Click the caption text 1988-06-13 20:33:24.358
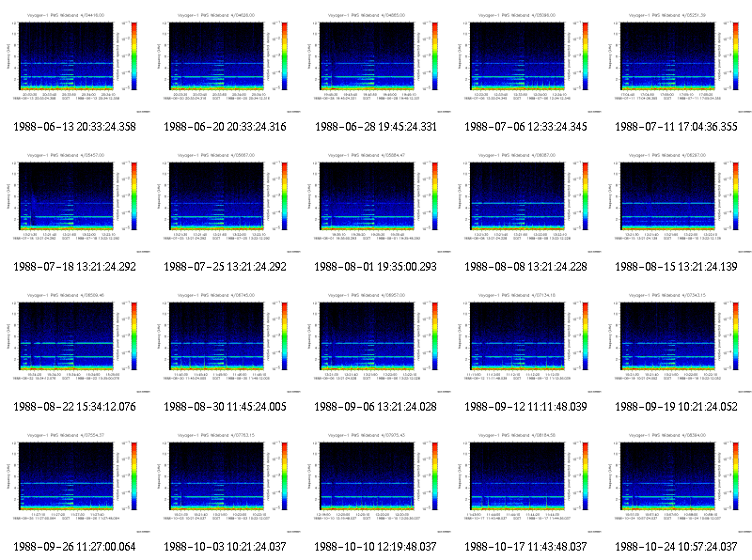 pos(75,127)
